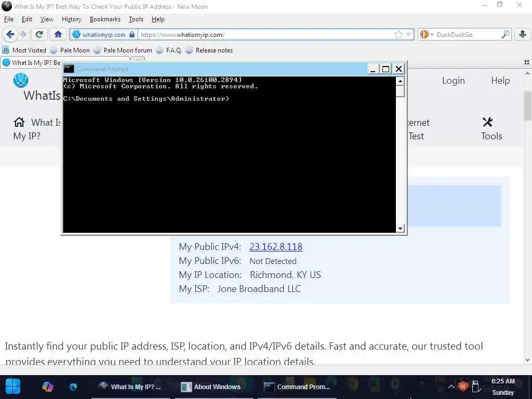
Task: Click the Help link on the webpage
Action: pos(500,81)
